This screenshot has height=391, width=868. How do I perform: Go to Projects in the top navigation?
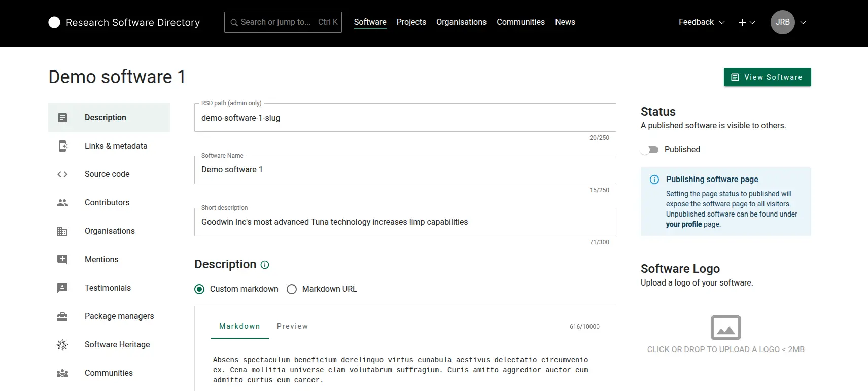pyautogui.click(x=411, y=22)
